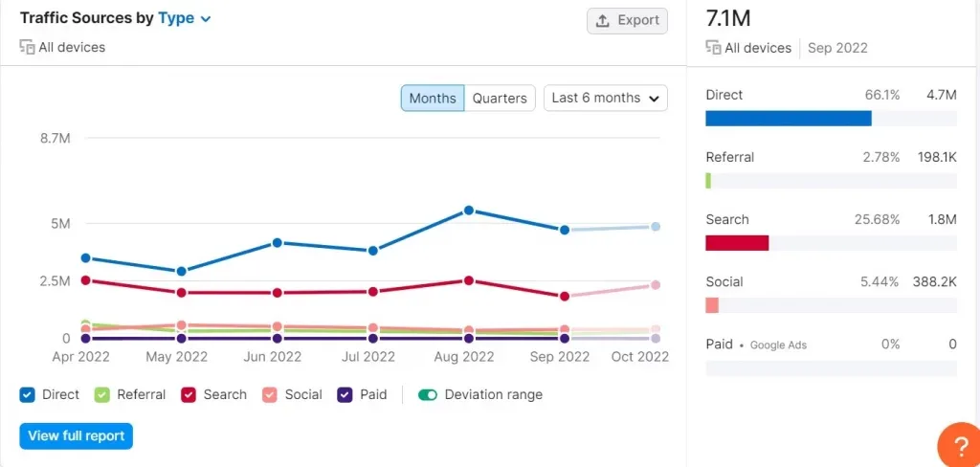The height and width of the screenshot is (467, 980).
Task: Click the Jul 2022 axis label
Action: [x=367, y=357]
